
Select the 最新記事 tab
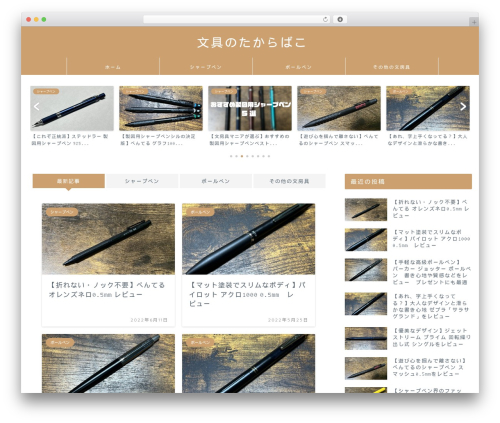(68, 181)
